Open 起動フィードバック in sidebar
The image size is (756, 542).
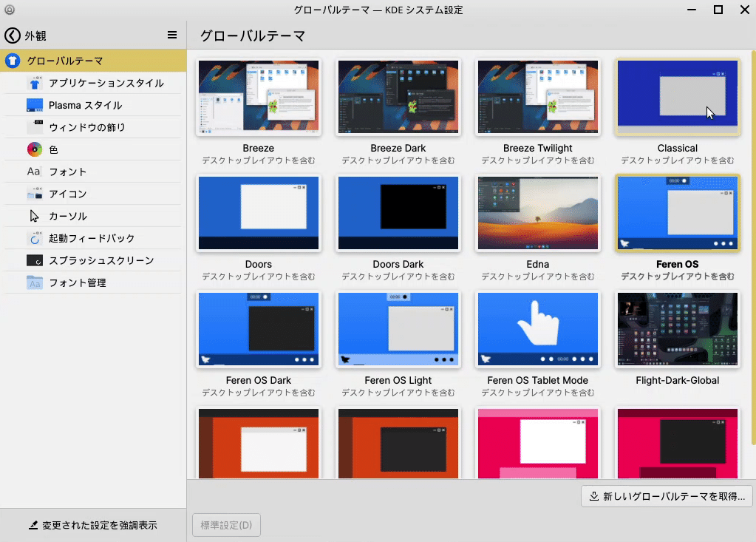[x=92, y=238]
